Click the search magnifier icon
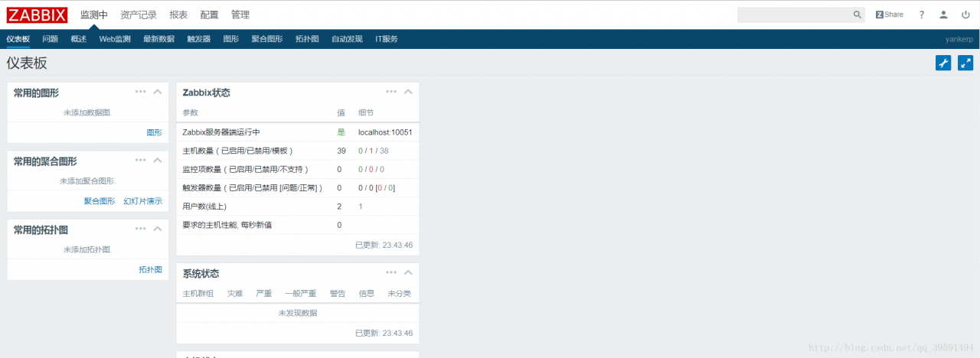This screenshot has width=980, height=358. [x=857, y=15]
